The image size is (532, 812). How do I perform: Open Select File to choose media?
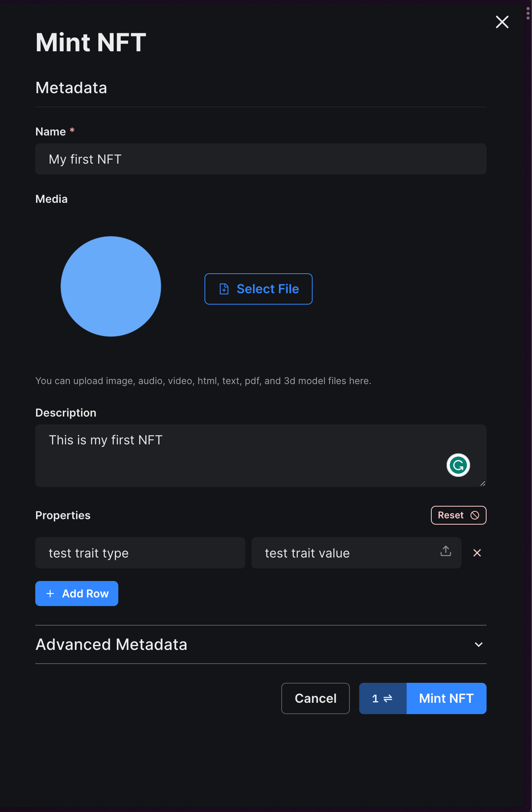click(258, 289)
